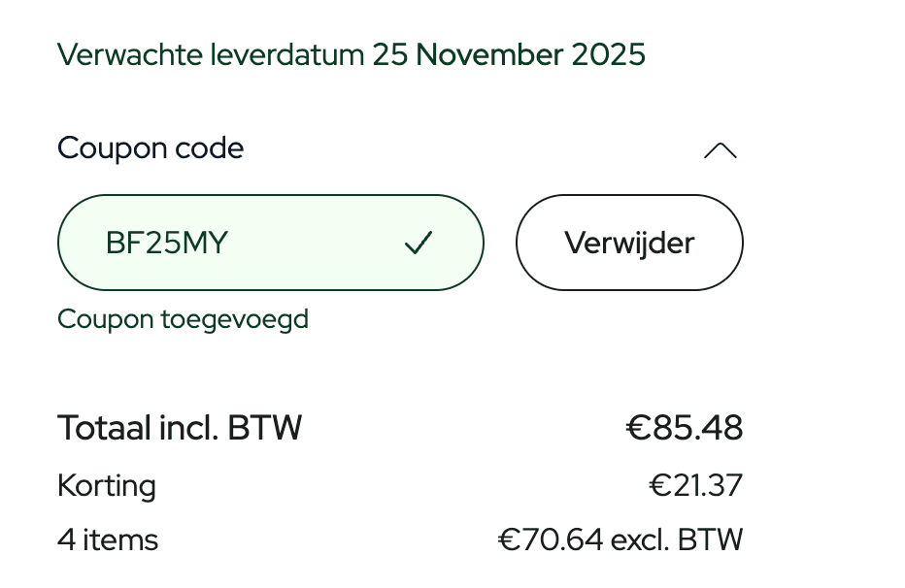
Task: Click the Korting discount row
Action: pos(107,486)
